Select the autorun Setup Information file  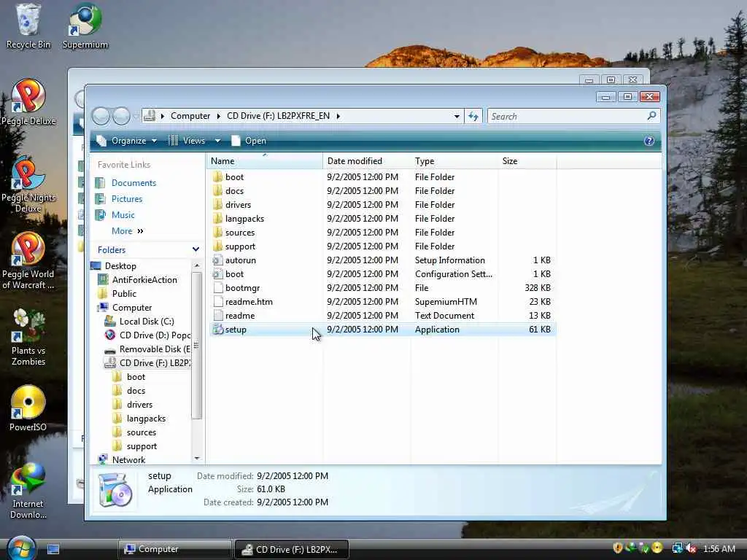382,260
